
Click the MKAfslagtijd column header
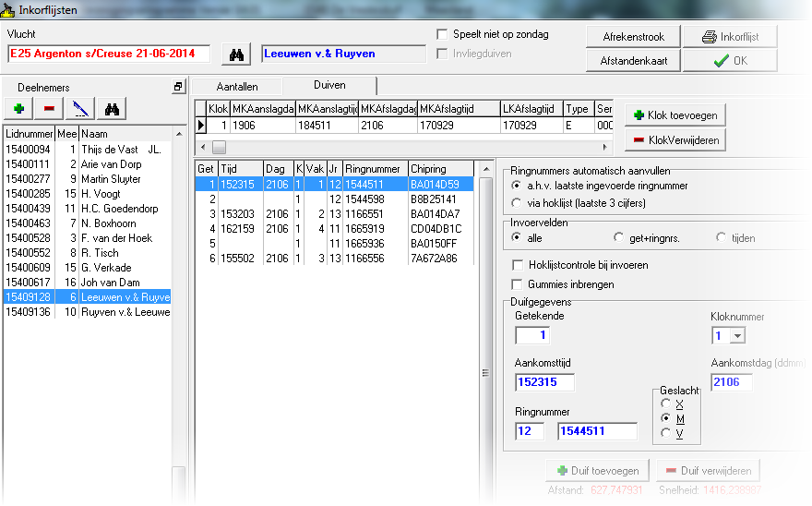459,109
